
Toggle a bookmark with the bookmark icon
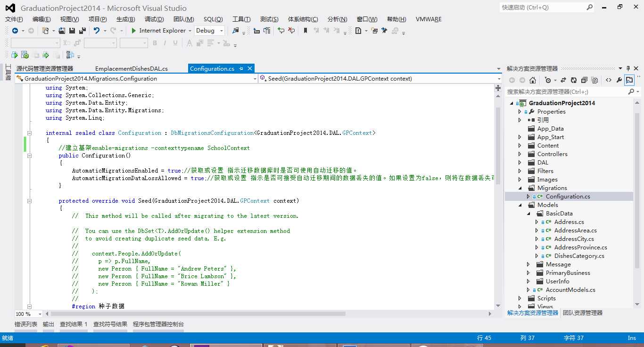305,31
